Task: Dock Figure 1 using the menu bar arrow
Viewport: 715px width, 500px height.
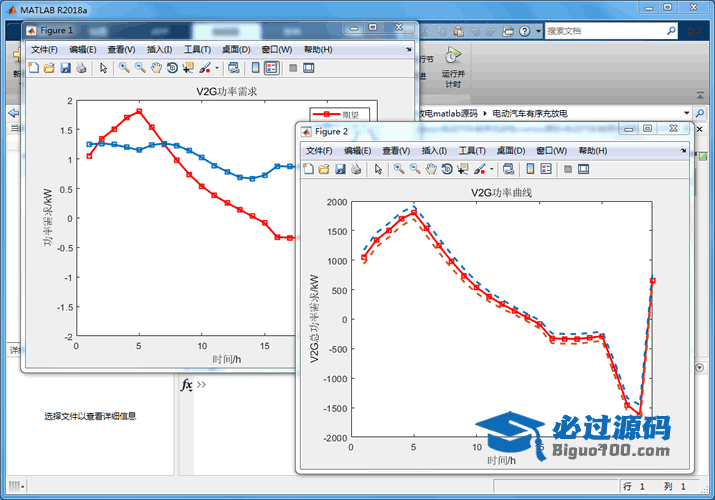Action: [x=409, y=49]
